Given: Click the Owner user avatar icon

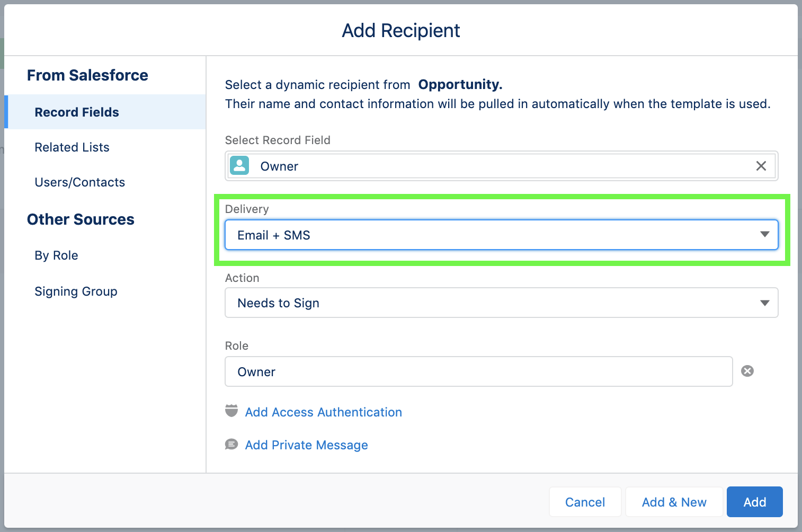Looking at the screenshot, I should tap(239, 166).
